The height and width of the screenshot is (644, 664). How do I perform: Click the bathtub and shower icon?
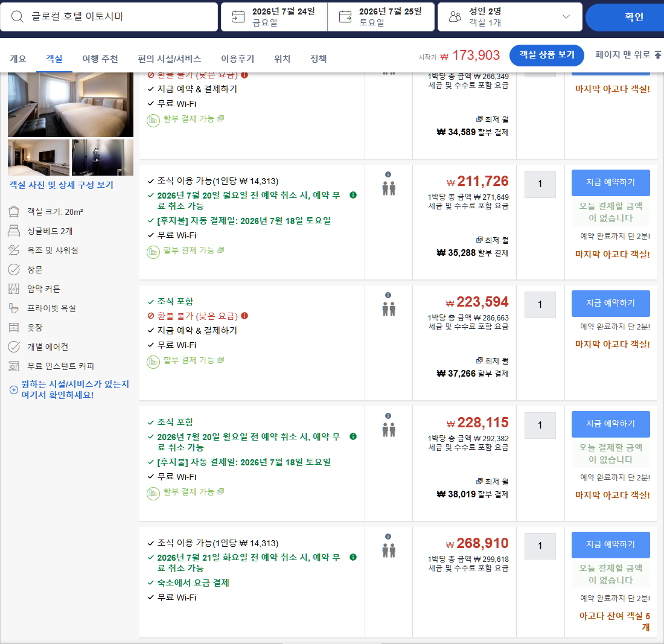pyautogui.click(x=14, y=250)
